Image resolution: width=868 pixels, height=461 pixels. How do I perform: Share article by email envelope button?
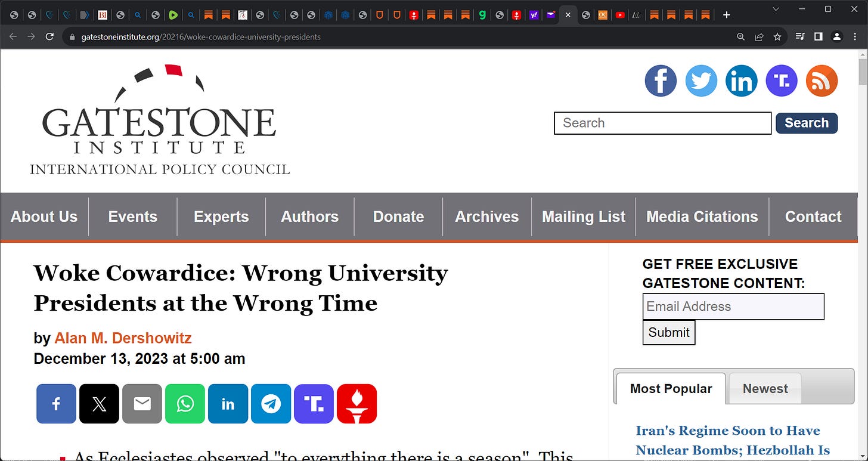tap(142, 404)
